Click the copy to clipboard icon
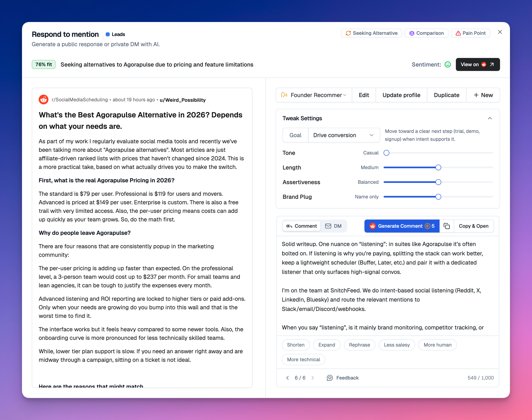The width and height of the screenshot is (532, 420). click(446, 226)
